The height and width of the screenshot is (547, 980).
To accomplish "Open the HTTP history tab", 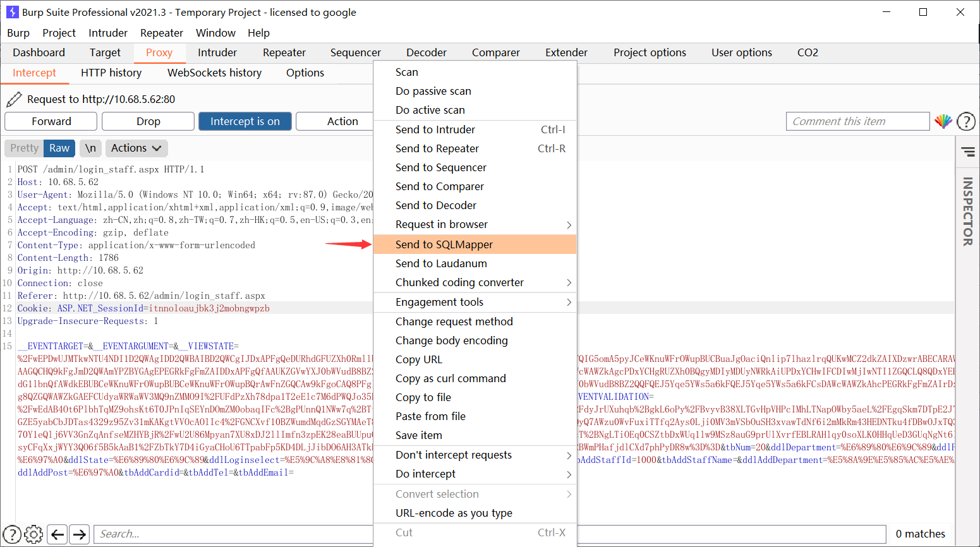I will (111, 73).
